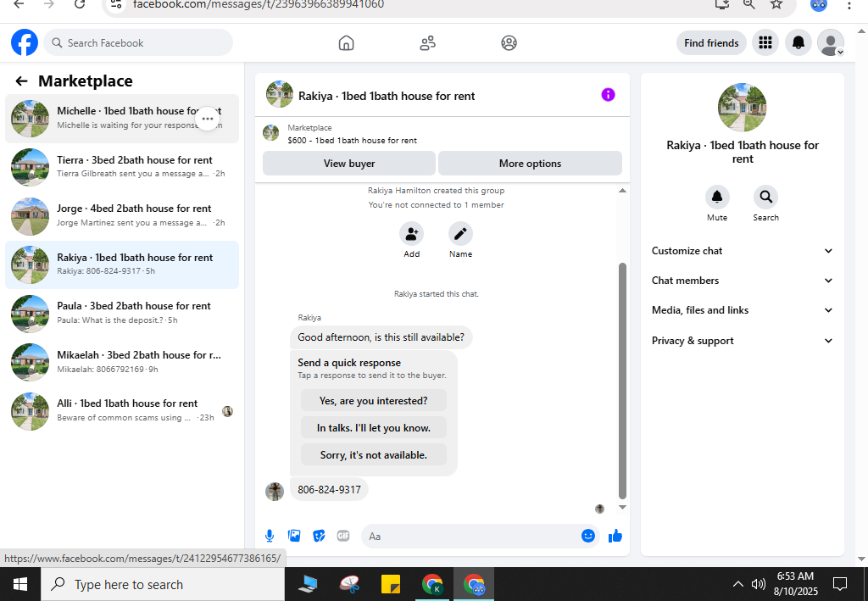The width and height of the screenshot is (868, 601).
Task: Open Mikaelah 3bed 2bath conversation
Action: pos(122,362)
